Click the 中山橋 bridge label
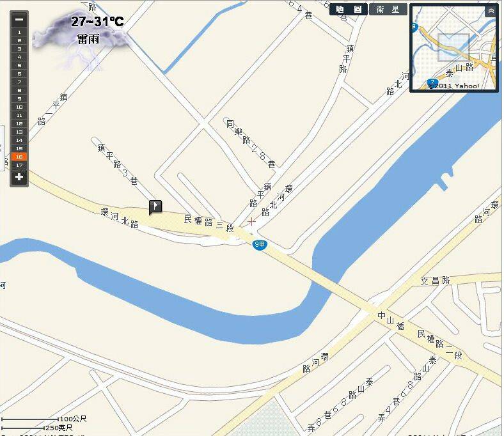Screen dimensions: 504x436 click(x=391, y=321)
